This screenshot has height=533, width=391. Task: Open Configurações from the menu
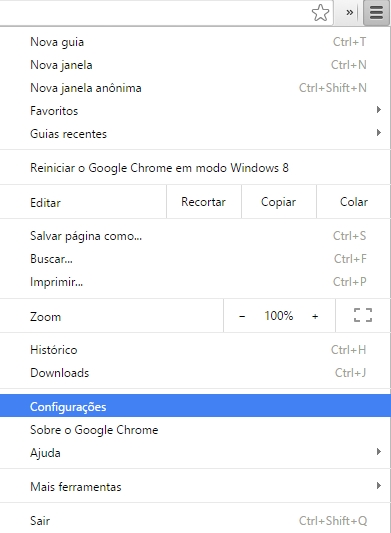coord(195,406)
